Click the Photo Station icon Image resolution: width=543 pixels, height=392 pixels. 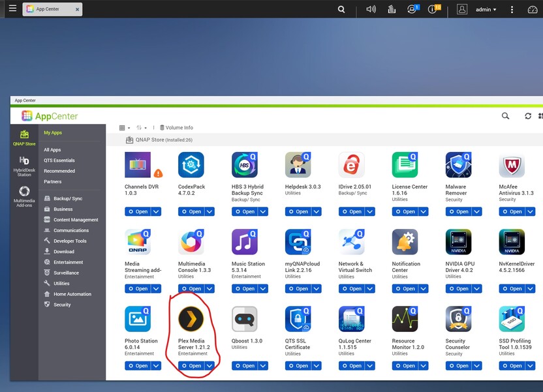coord(138,319)
